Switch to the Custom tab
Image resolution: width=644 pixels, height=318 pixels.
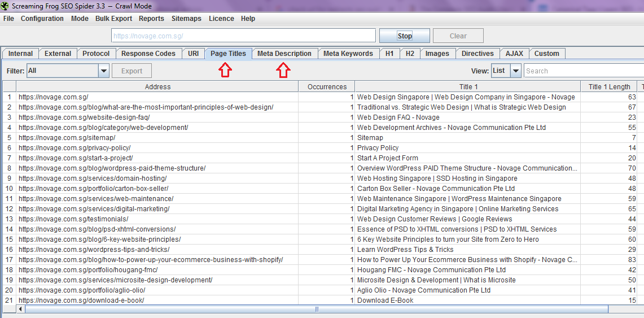[x=547, y=54]
